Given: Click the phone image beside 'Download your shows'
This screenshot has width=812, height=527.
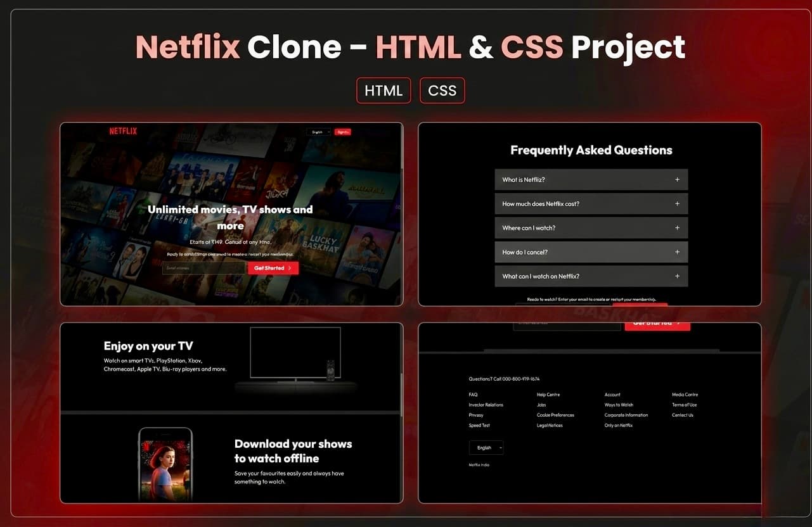Looking at the screenshot, I should 165,464.
